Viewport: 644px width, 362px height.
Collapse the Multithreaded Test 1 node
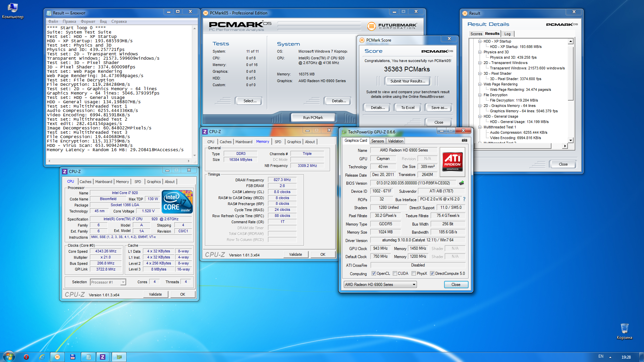[480, 127]
